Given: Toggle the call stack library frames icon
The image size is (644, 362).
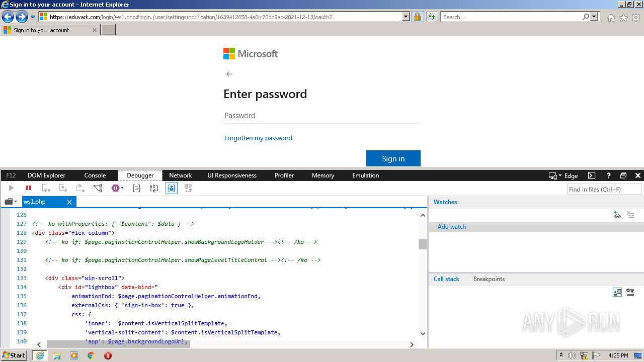Looking at the screenshot, I should click(x=617, y=292).
